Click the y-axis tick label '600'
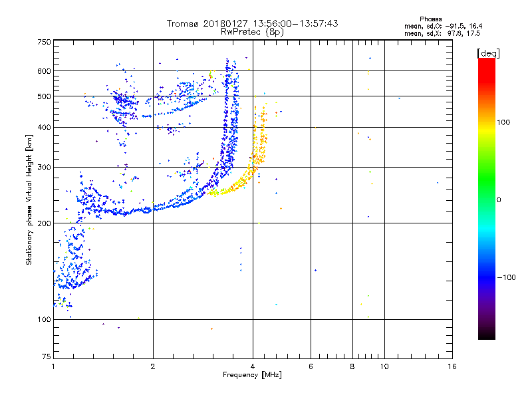 pyautogui.click(x=44, y=71)
